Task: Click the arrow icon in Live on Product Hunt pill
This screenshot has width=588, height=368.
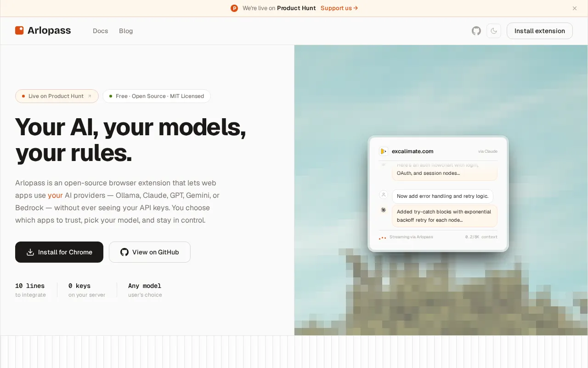Action: 90,96
